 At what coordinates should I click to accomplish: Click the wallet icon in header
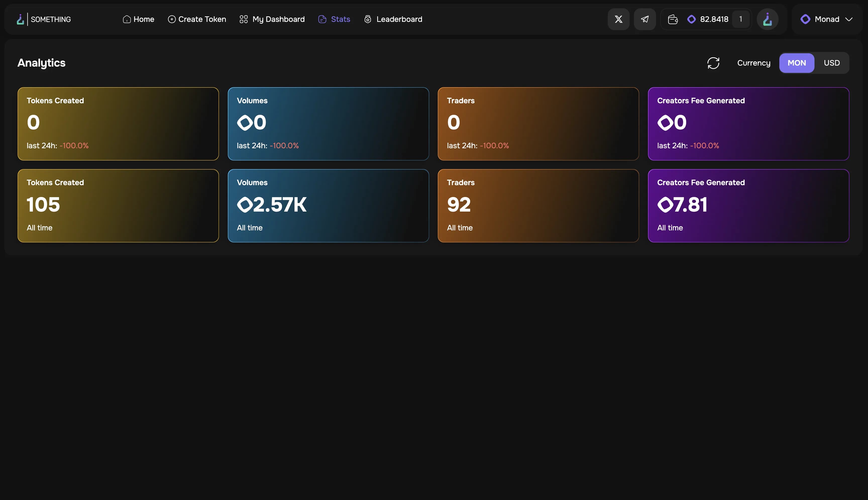click(x=672, y=19)
